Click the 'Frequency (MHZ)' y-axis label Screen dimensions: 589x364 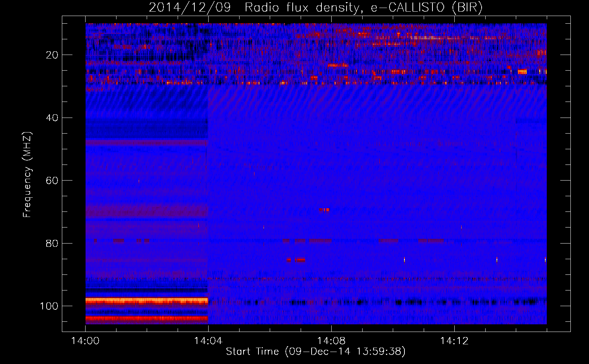click(x=27, y=175)
